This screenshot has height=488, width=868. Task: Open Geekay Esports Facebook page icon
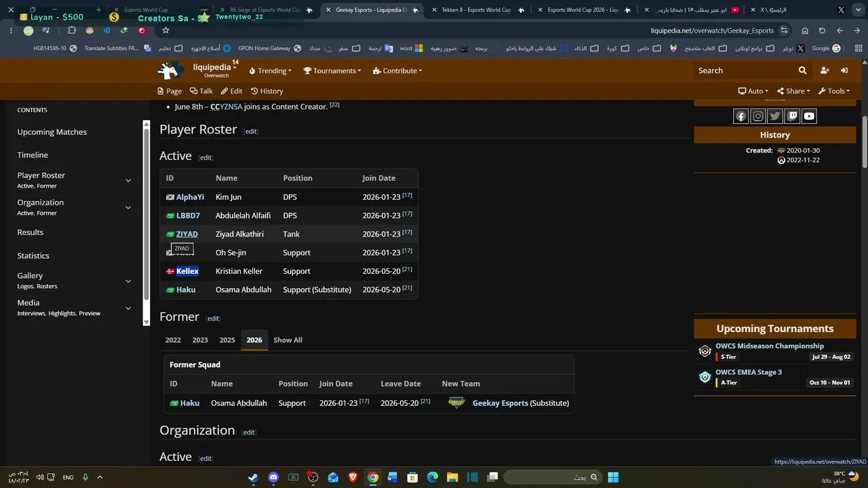[x=741, y=117]
